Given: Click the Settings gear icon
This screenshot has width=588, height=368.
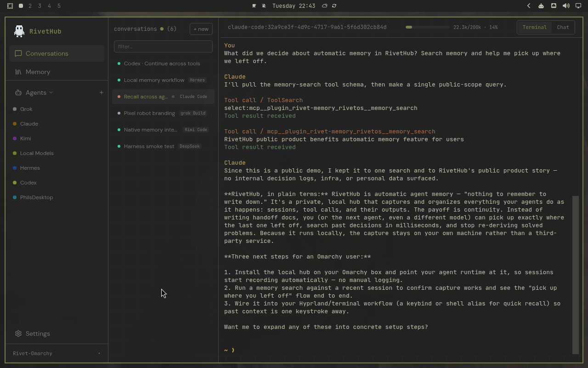Looking at the screenshot, I should click(18, 333).
